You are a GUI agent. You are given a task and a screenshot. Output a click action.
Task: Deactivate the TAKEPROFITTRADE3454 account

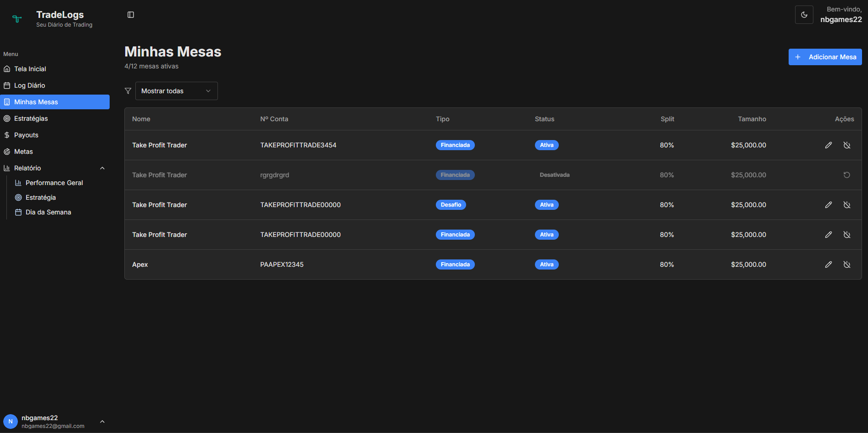[x=847, y=145]
